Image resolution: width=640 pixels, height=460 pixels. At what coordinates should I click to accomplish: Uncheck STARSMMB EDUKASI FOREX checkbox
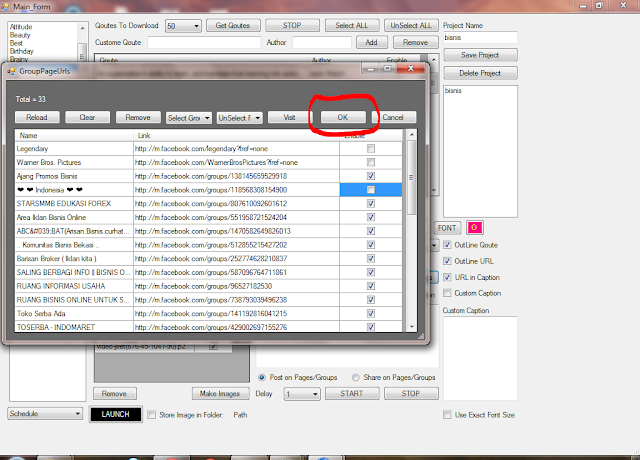(371, 204)
